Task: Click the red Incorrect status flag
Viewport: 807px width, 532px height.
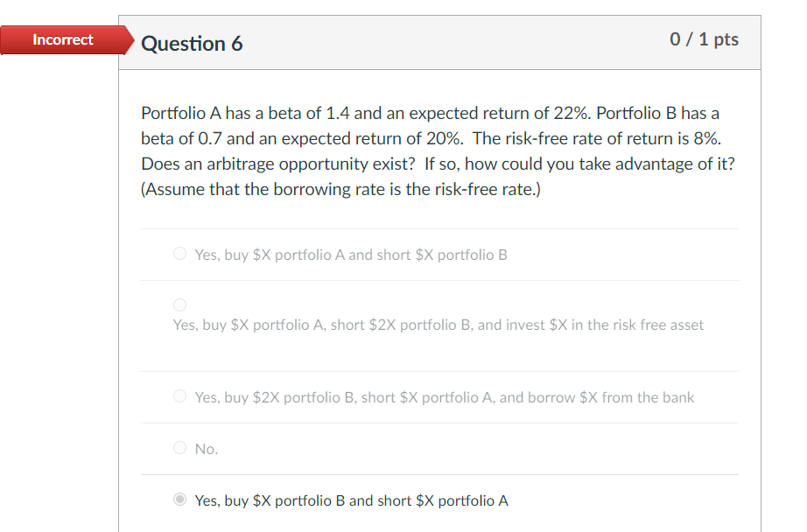Action: click(x=61, y=39)
